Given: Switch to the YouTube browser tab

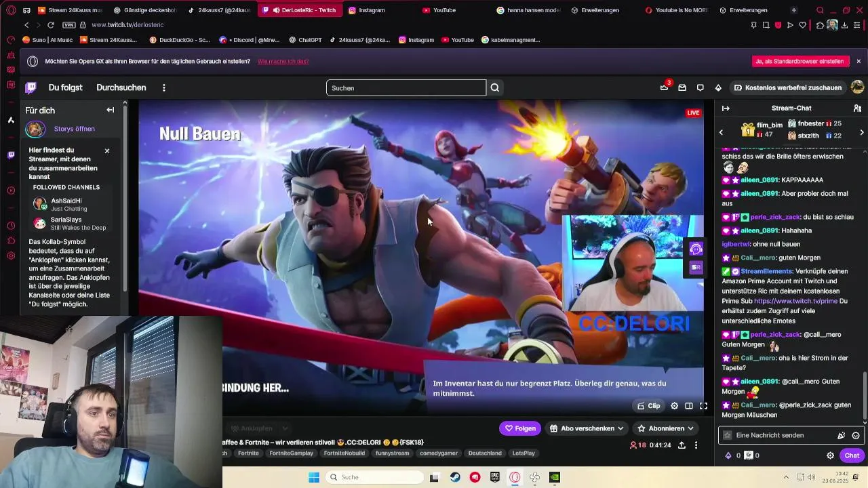Looking at the screenshot, I should (x=444, y=10).
